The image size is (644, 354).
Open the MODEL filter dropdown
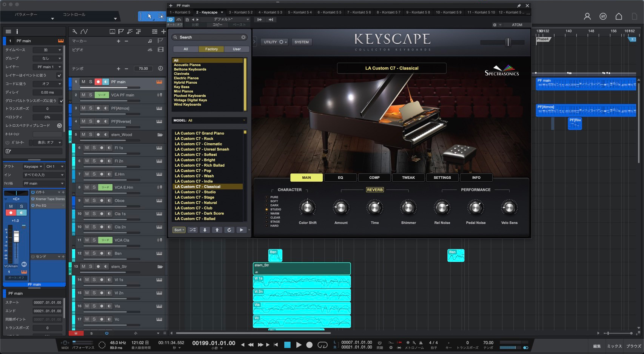(209, 120)
